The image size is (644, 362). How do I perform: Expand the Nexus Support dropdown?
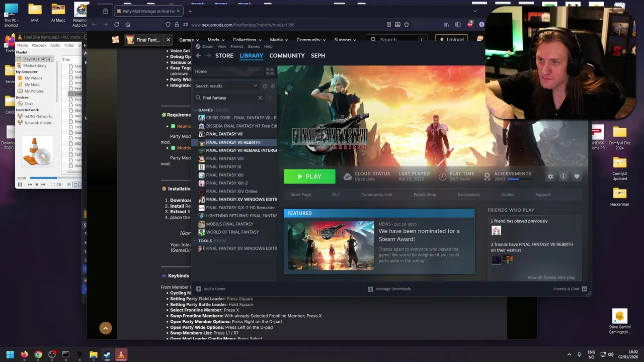pos(345,40)
